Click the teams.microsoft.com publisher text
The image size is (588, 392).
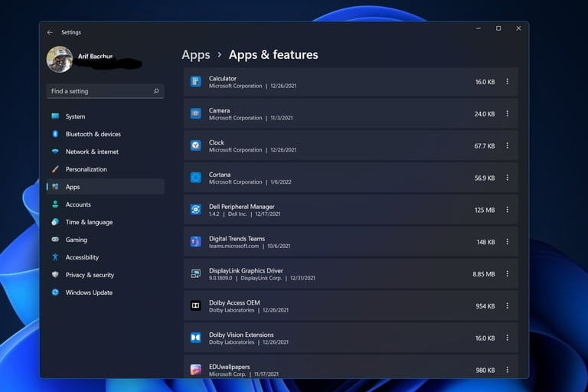point(234,246)
